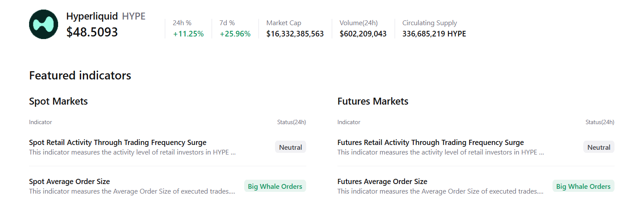The height and width of the screenshot is (204, 644).
Task: Click the Featured indicators heading
Action: tap(80, 76)
